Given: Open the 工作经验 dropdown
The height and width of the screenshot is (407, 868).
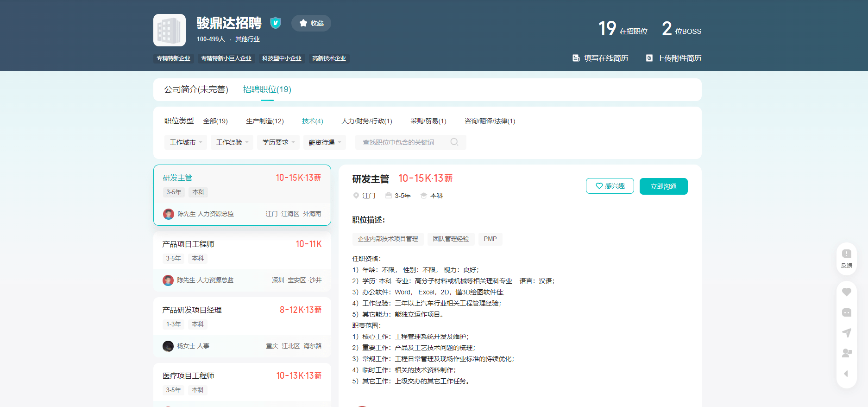Looking at the screenshot, I should pyautogui.click(x=232, y=142).
